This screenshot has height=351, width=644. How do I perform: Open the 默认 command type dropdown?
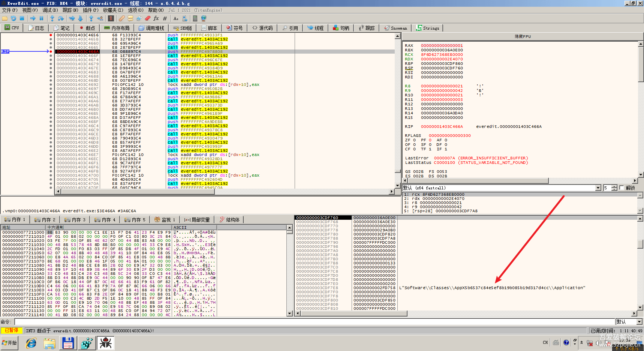coord(640,322)
